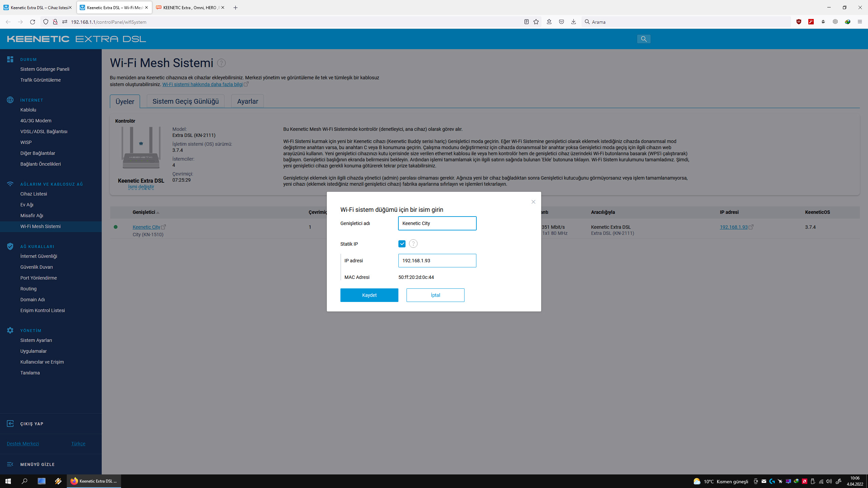Open Erişim Kontrol Listesi in sidebar
The image size is (868, 488).
[42, 310]
